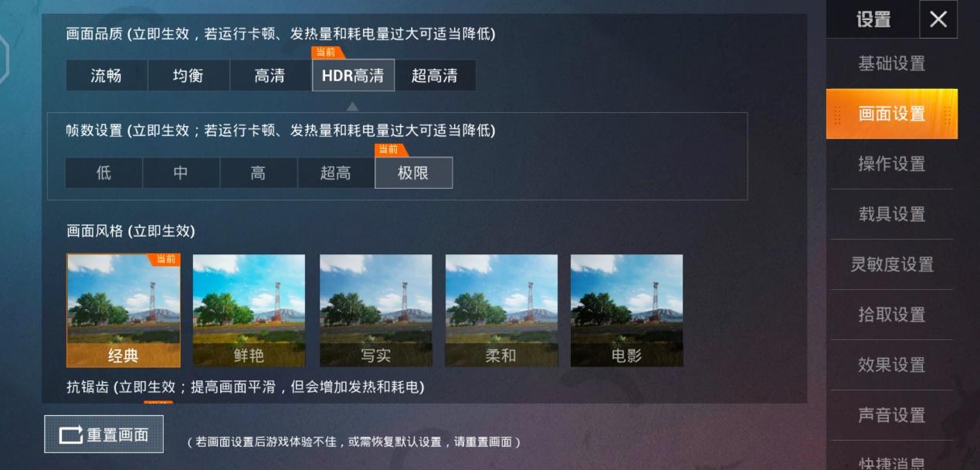Image resolution: width=980 pixels, height=470 pixels.
Task: Pick the 写实 style thumbnail
Action: tap(376, 311)
